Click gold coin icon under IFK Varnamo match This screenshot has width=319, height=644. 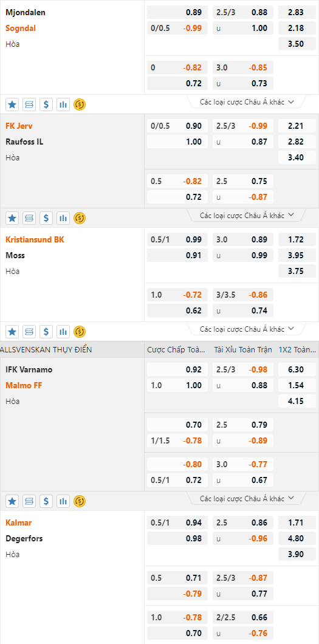coord(80,501)
